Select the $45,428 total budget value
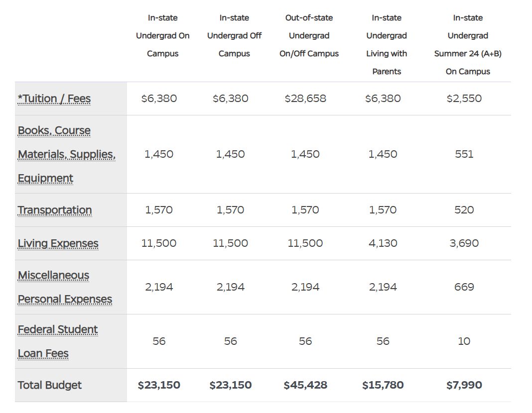532x413 pixels. pos(305,385)
